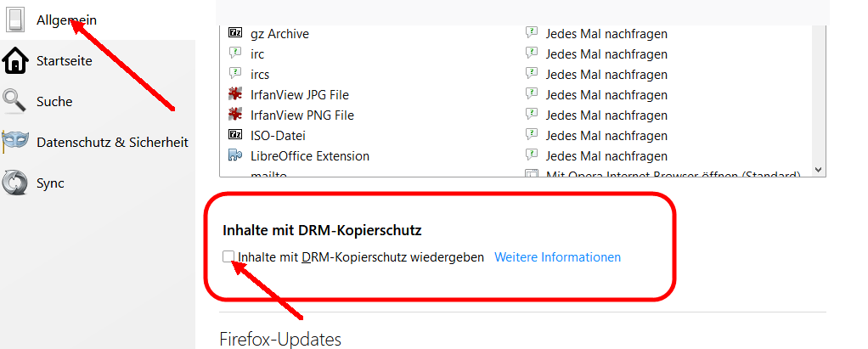
Task: Click the Suche magnifying glass icon
Action: click(x=14, y=101)
